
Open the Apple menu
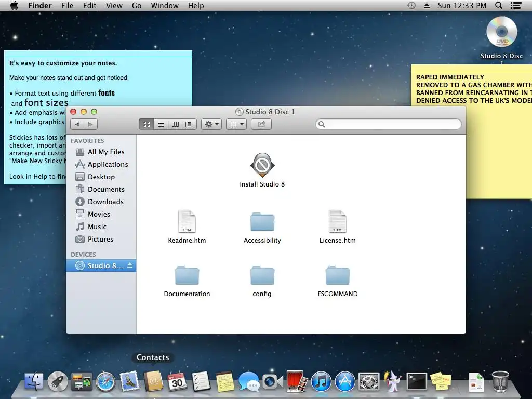coord(14,6)
